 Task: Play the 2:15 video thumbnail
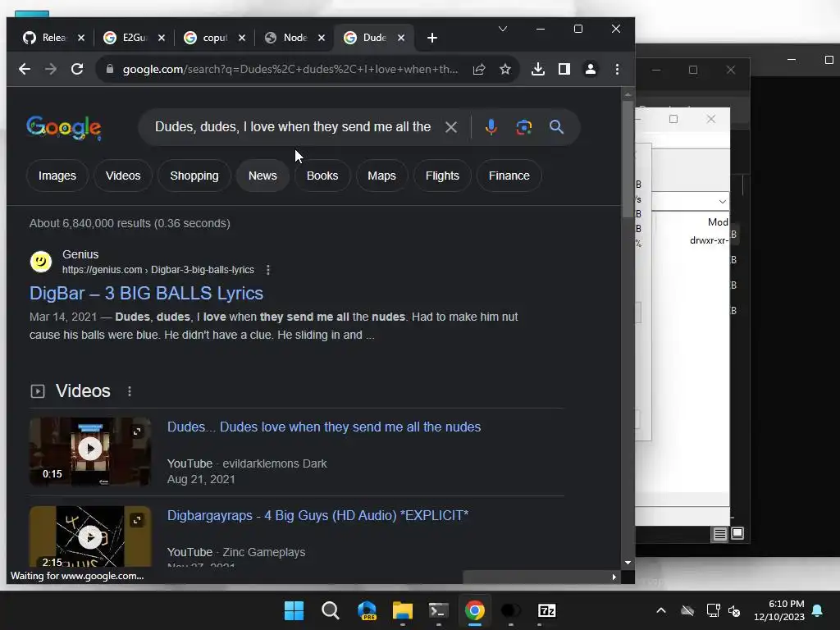pyautogui.click(x=90, y=536)
